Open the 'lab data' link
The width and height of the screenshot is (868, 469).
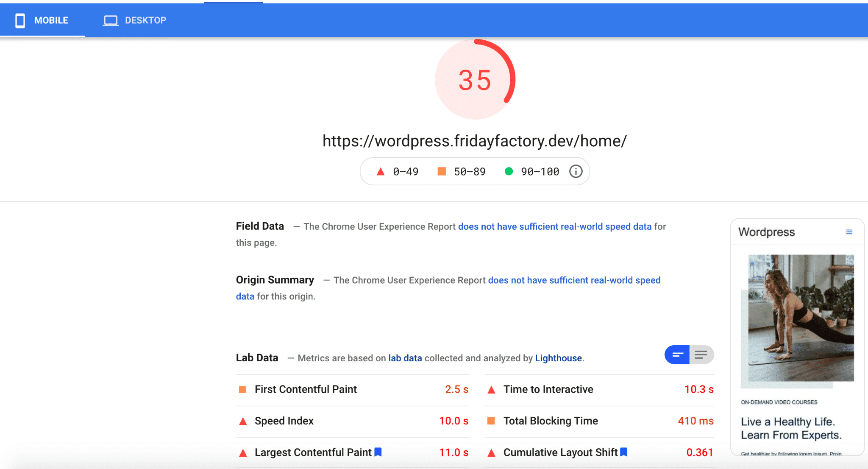(405, 358)
